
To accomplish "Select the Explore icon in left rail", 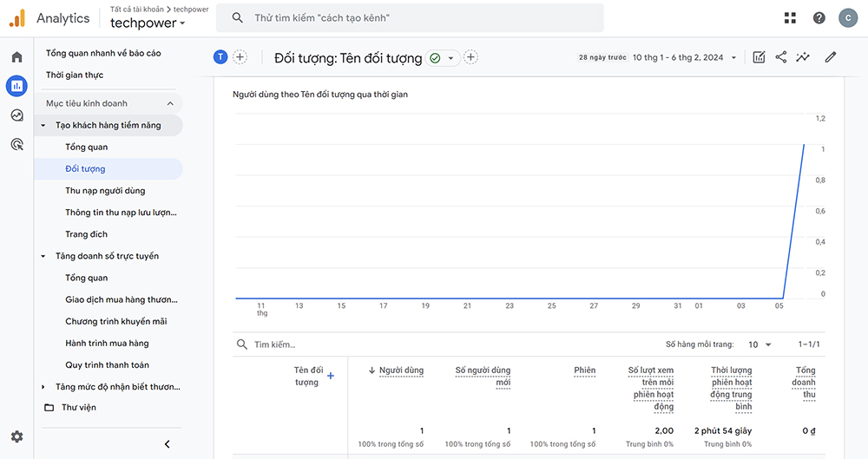I will (x=16, y=115).
